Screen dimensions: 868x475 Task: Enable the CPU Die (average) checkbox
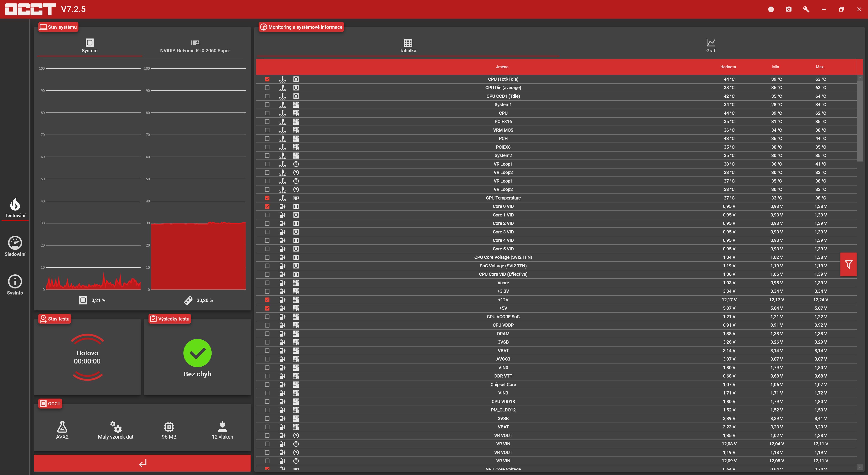(x=267, y=88)
